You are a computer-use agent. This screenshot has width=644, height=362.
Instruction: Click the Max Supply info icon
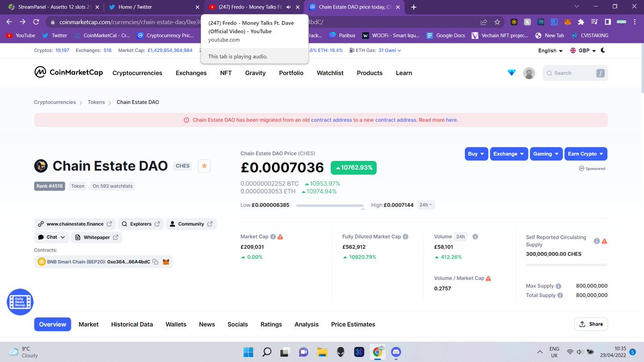559,286
